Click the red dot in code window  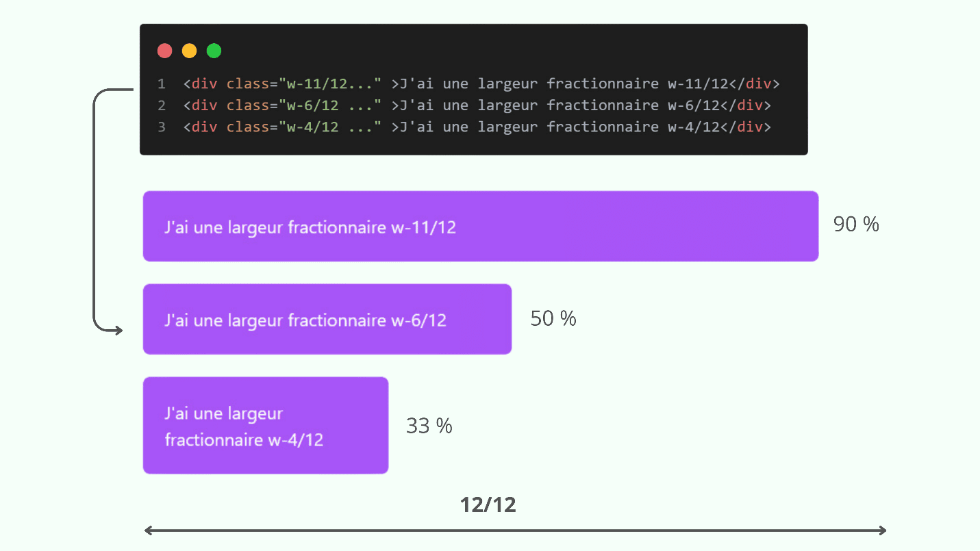point(164,51)
